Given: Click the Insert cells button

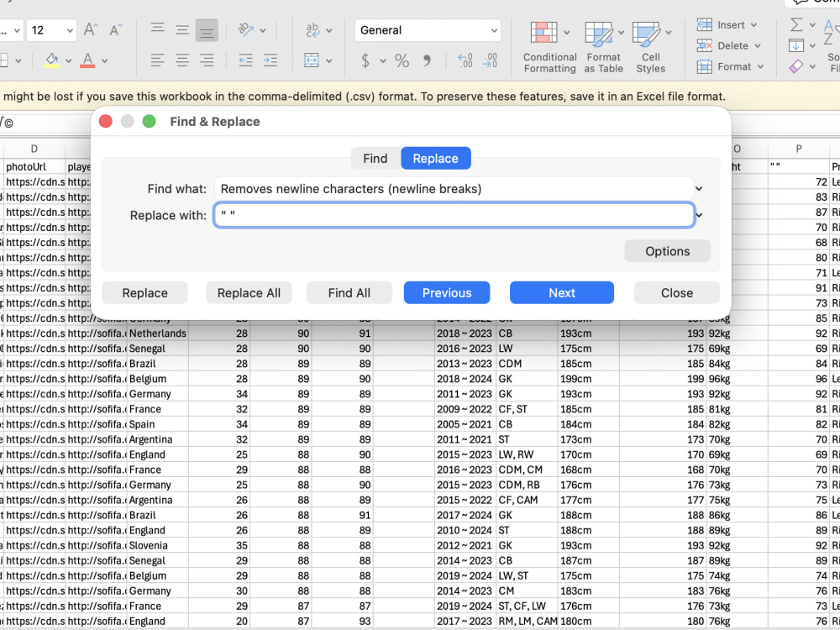Looking at the screenshot, I should (x=727, y=24).
